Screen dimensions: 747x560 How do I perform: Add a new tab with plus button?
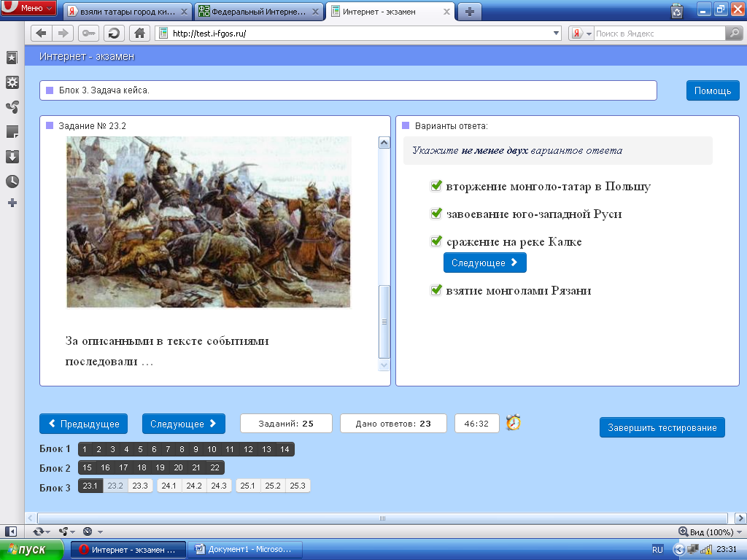click(x=469, y=12)
